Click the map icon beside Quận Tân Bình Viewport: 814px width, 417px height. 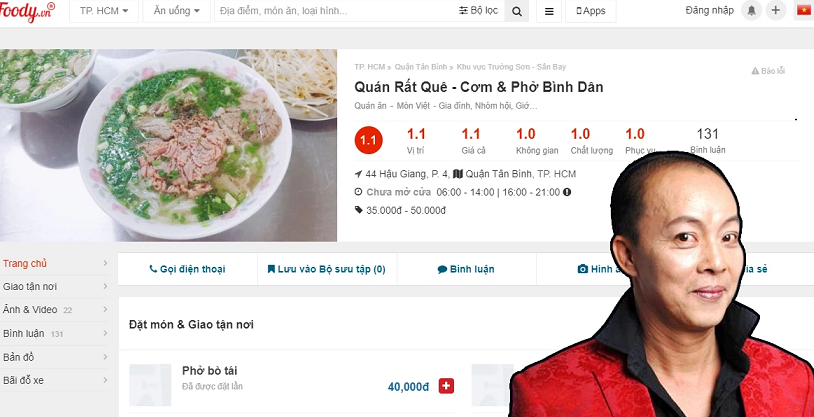pos(457,174)
